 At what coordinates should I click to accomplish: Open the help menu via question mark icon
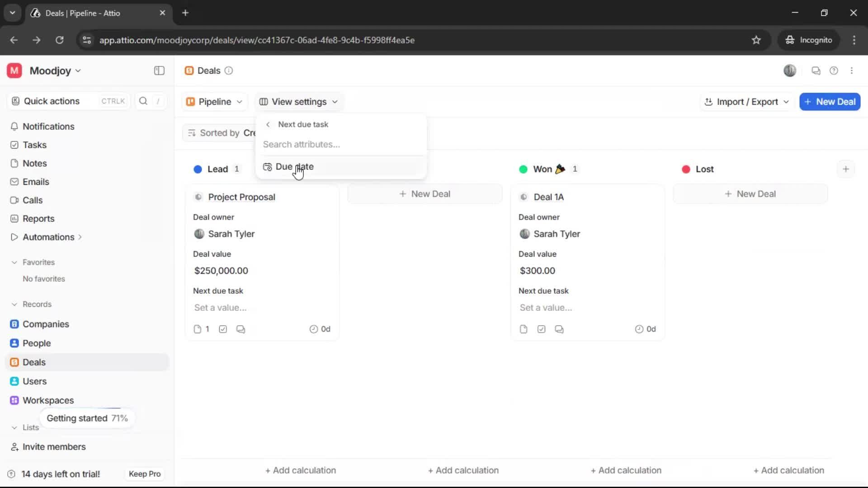click(x=834, y=70)
